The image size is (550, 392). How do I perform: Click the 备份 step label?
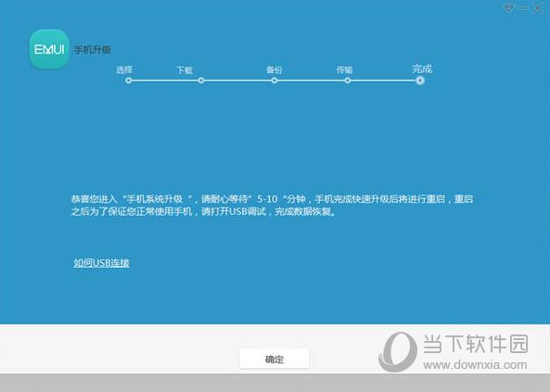[275, 70]
